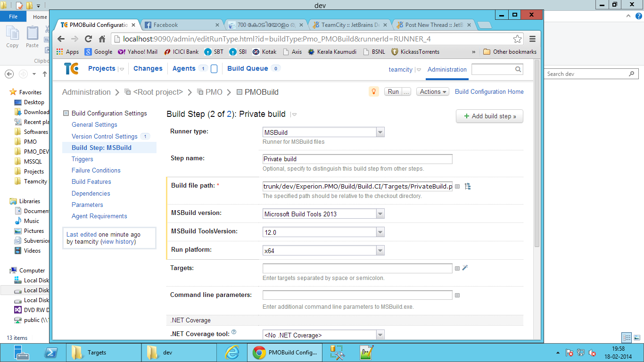The height and width of the screenshot is (362, 644).
Task: Open Internet Explorer from the taskbar
Action: (x=232, y=353)
